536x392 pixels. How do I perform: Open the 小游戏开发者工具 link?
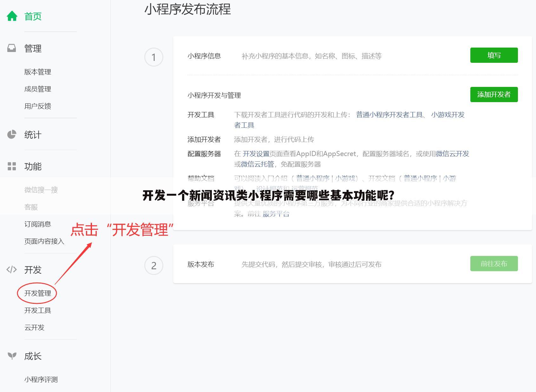448,115
